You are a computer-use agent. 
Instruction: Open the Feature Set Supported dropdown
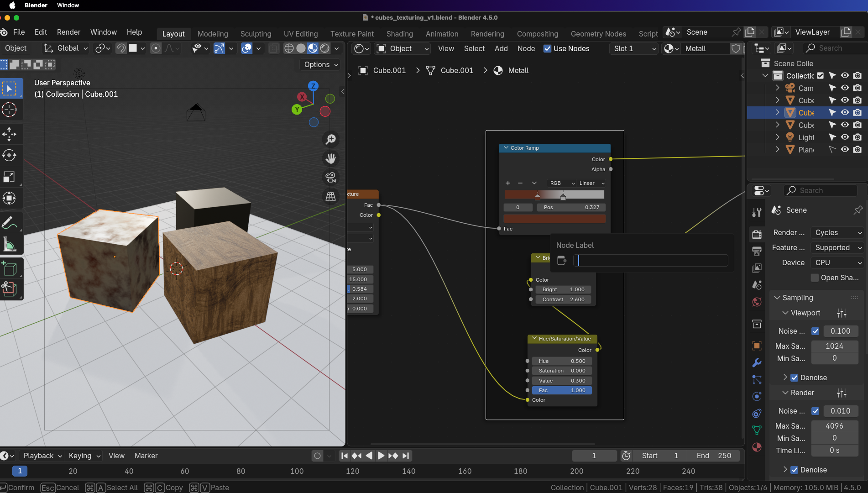tap(837, 247)
